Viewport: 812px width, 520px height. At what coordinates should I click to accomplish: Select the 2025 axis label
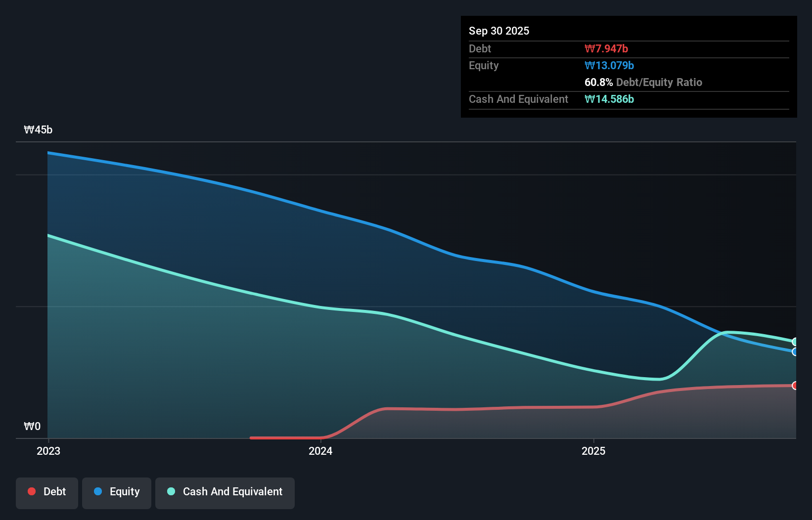(x=594, y=451)
